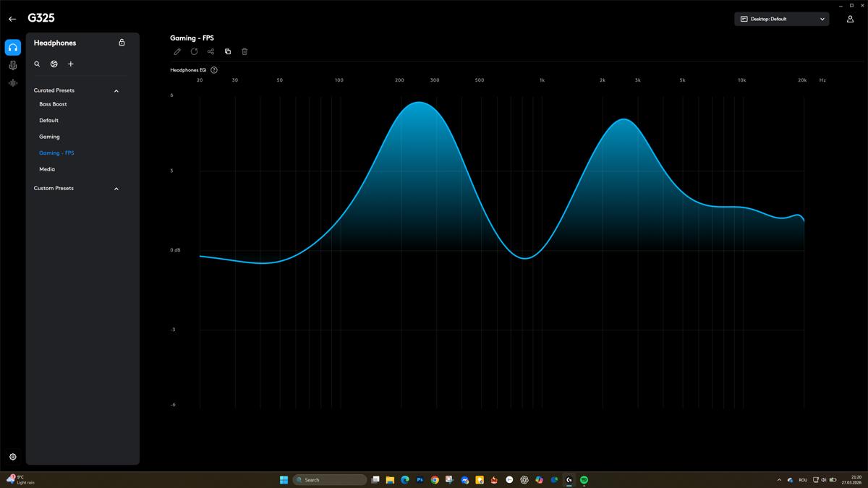Select the Bass Boost preset
The image size is (868, 488).
(x=53, y=104)
